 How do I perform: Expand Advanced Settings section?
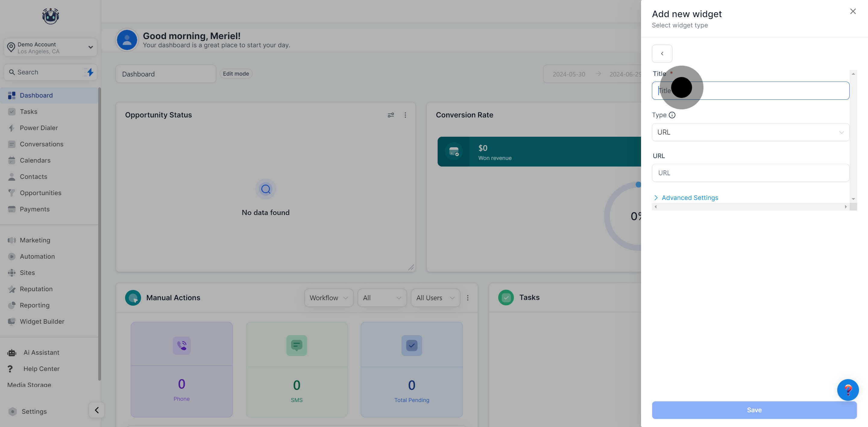tap(689, 198)
